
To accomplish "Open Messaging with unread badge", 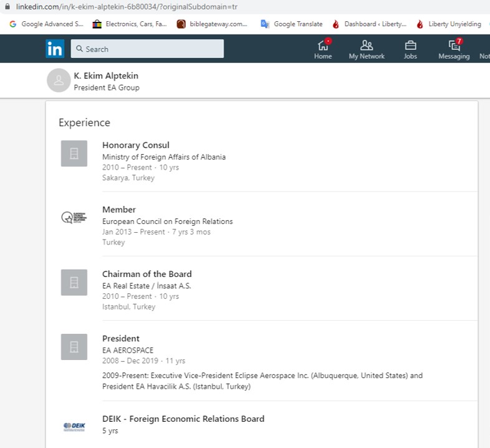I will click(454, 49).
